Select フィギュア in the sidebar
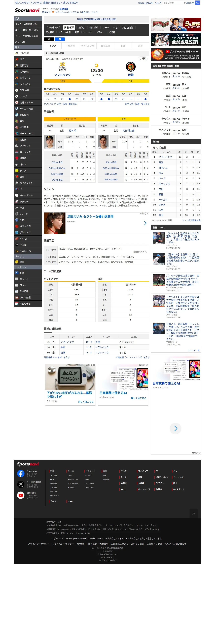Viewport: 215px width, 644px height. 28,146
